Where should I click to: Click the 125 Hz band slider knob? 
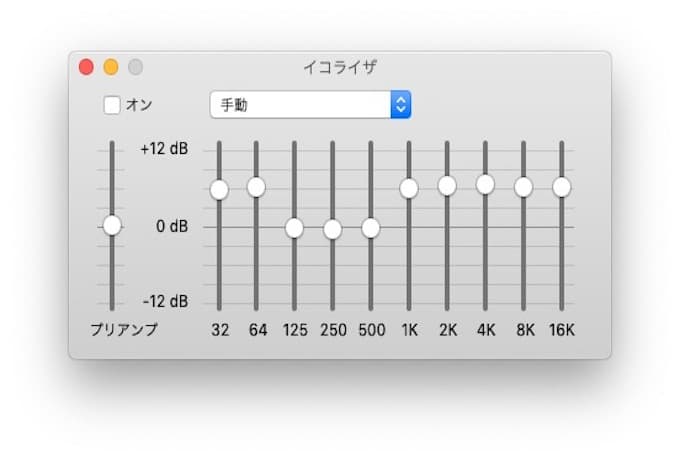tap(294, 228)
